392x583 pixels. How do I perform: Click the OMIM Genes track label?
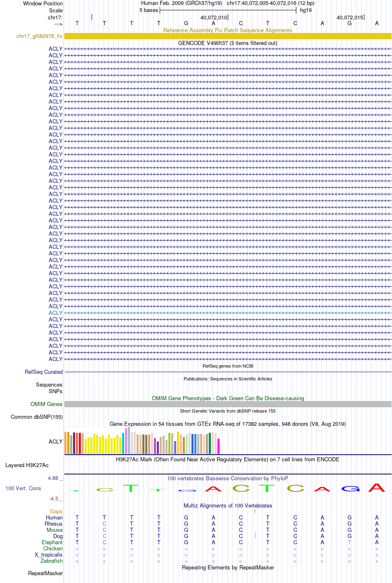[47, 404]
